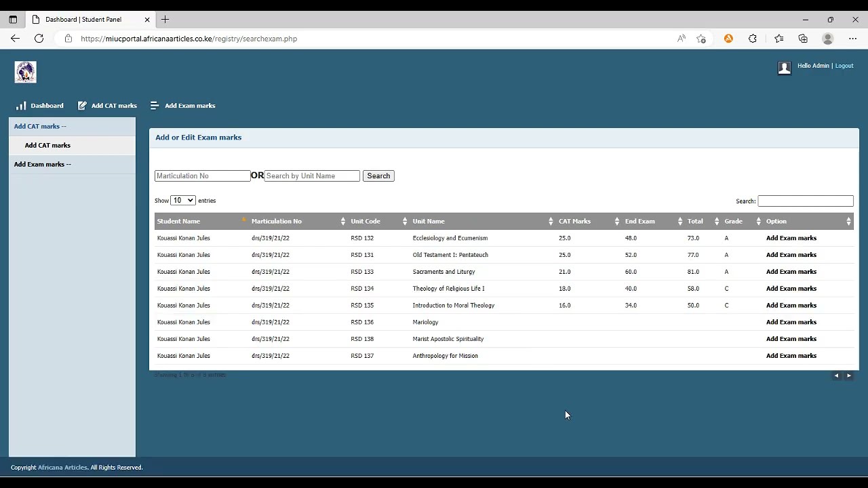Screen dimensions: 868x488
Task: Click unit code RSD 136 cell
Action: 362,322
